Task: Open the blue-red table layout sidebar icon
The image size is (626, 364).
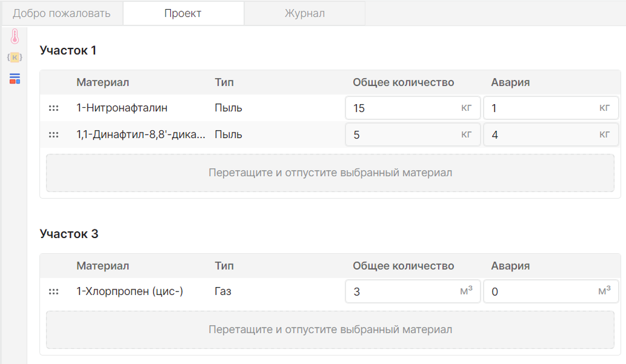Action: [15, 79]
